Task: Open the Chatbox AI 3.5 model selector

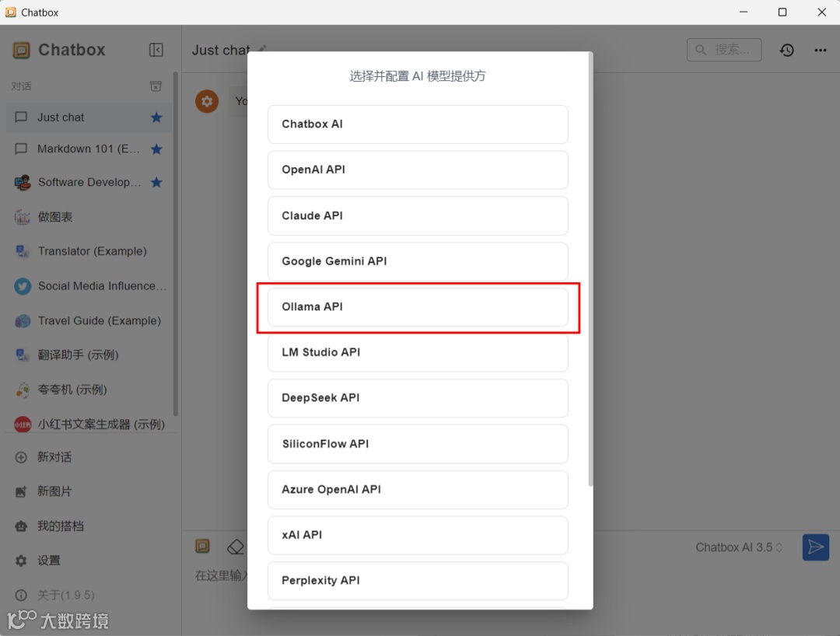Action: pos(739,547)
